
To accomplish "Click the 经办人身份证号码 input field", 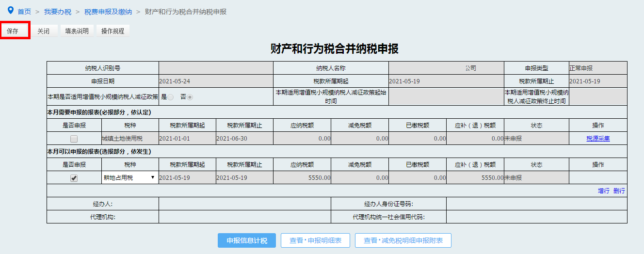I will click(537, 204).
